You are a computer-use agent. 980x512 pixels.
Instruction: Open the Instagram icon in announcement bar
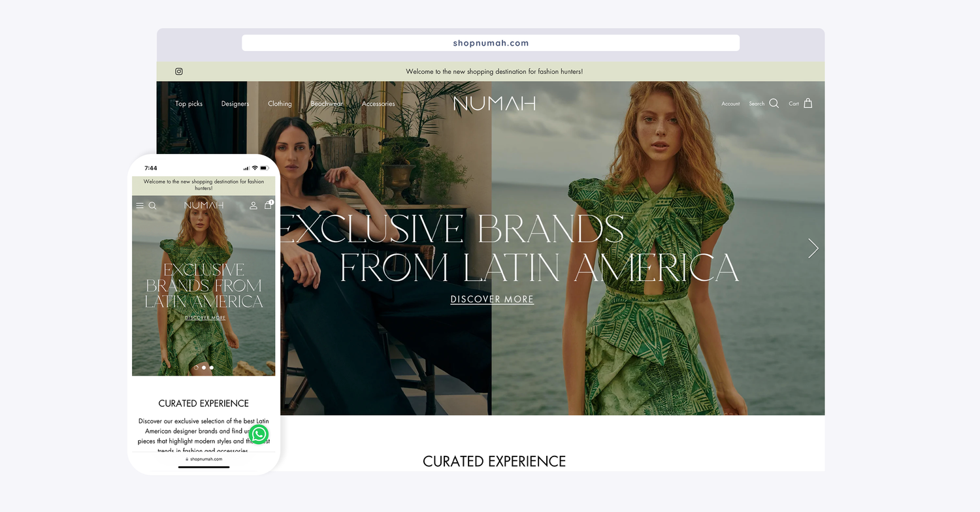[179, 71]
